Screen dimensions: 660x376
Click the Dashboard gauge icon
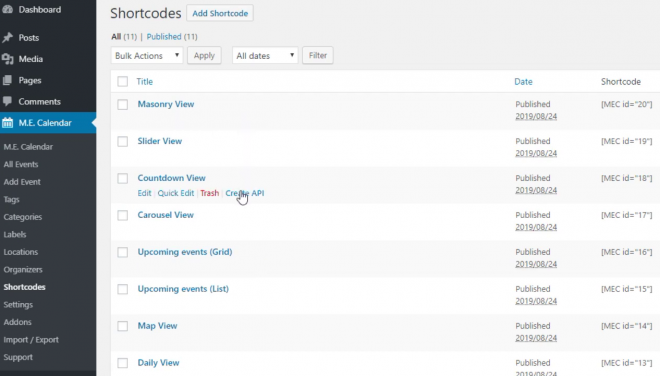[x=8, y=9]
